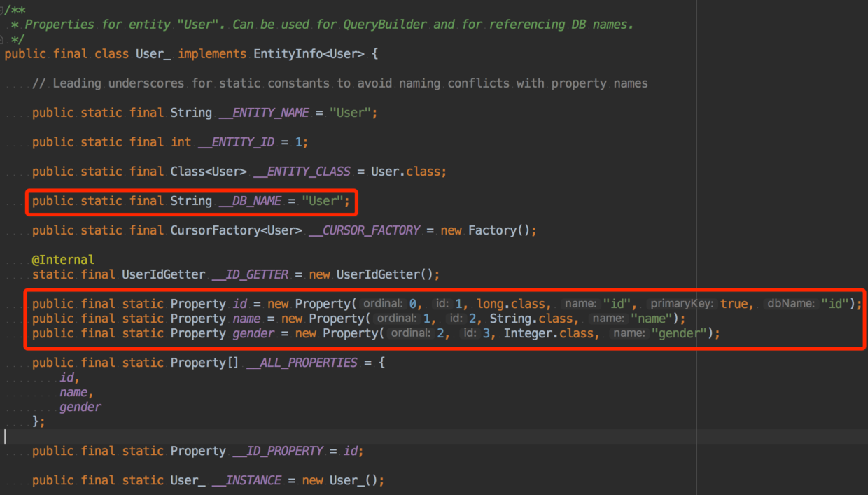Select the @Internal annotation
This screenshot has width=868, height=495.
click(63, 259)
